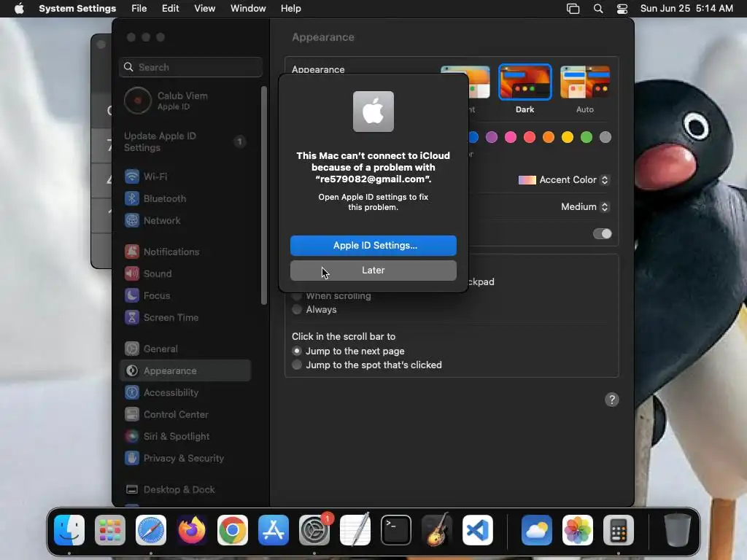Open Launchpad in the Dock
The width and height of the screenshot is (747, 560).
tap(110, 530)
